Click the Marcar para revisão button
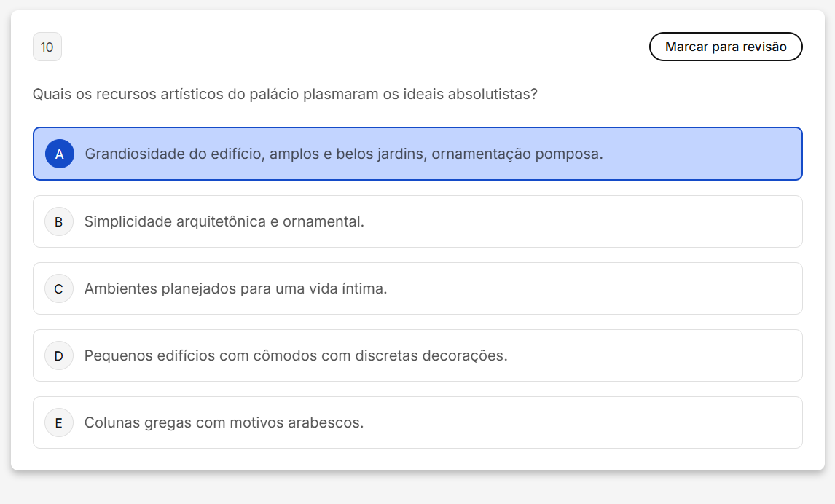Screen dimensions: 835x504 tap(726, 47)
